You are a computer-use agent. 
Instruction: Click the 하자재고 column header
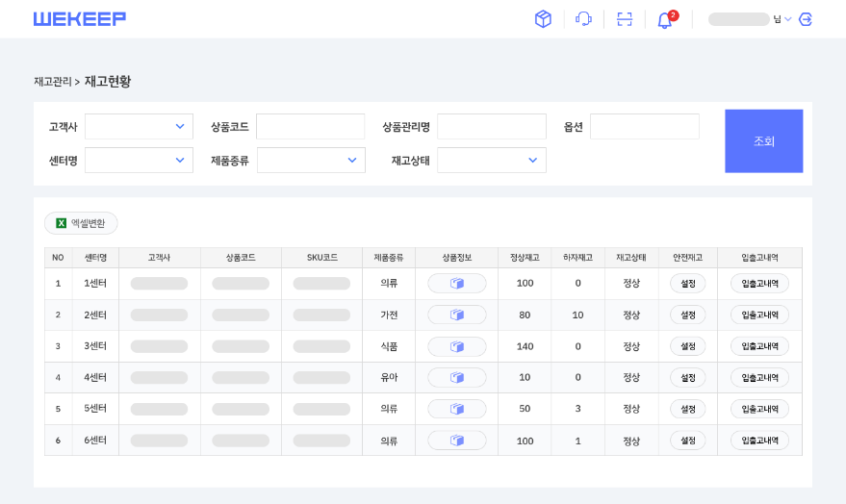tap(577, 258)
